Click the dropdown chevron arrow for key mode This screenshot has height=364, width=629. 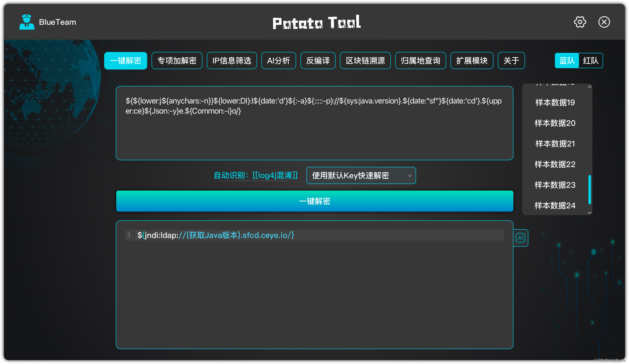[410, 176]
